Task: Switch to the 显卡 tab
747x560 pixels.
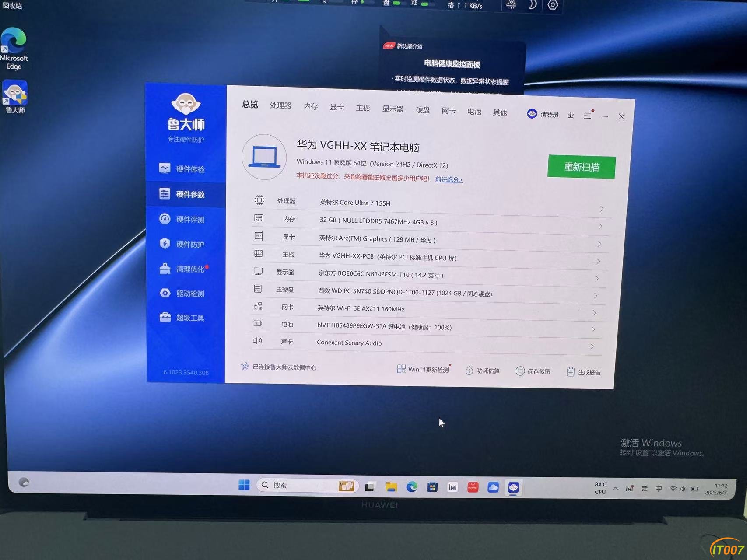Action: pyautogui.click(x=337, y=107)
